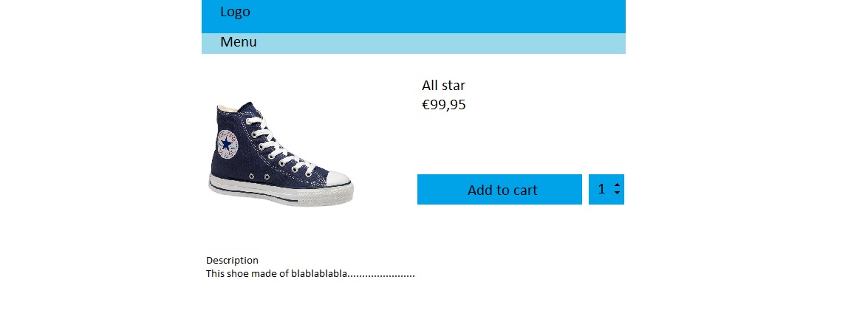The image size is (868, 319).
Task: Open the Menu label in the navigation bar
Action: tap(239, 42)
